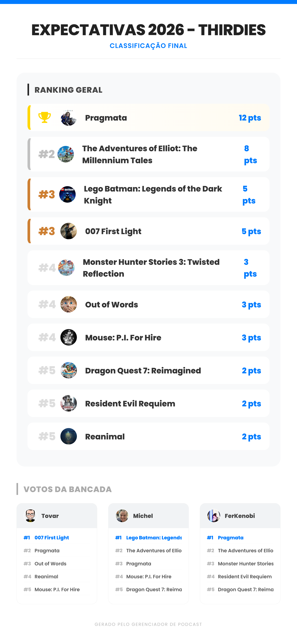Viewport: 297px width, 644px height.
Task: Click the Monster Hunter Stories cover icon
Action: click(x=66, y=268)
